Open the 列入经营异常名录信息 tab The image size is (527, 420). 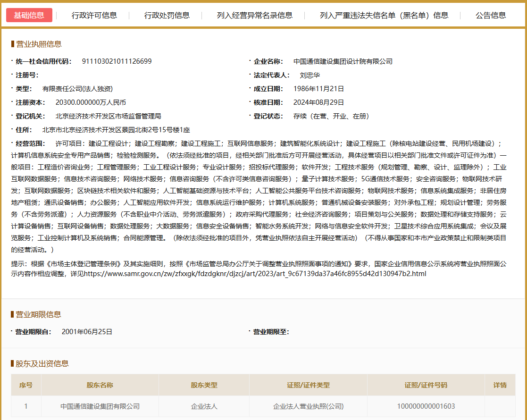pyautogui.click(x=255, y=15)
